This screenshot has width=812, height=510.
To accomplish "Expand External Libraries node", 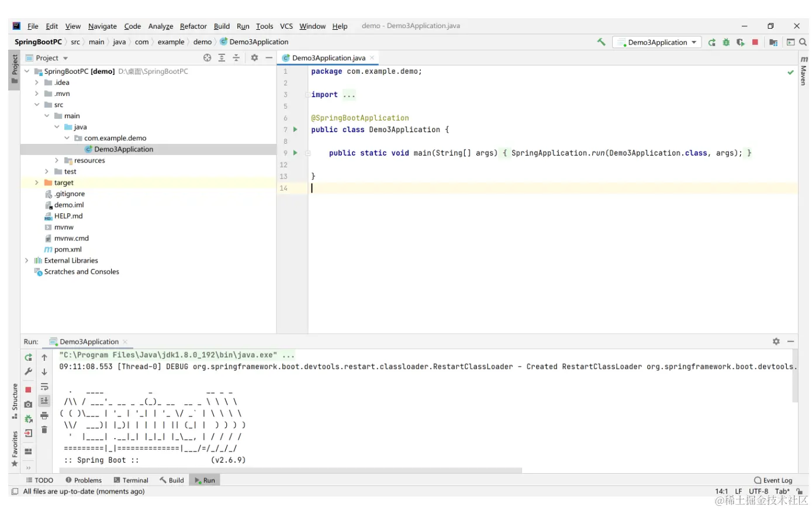I will 27,260.
